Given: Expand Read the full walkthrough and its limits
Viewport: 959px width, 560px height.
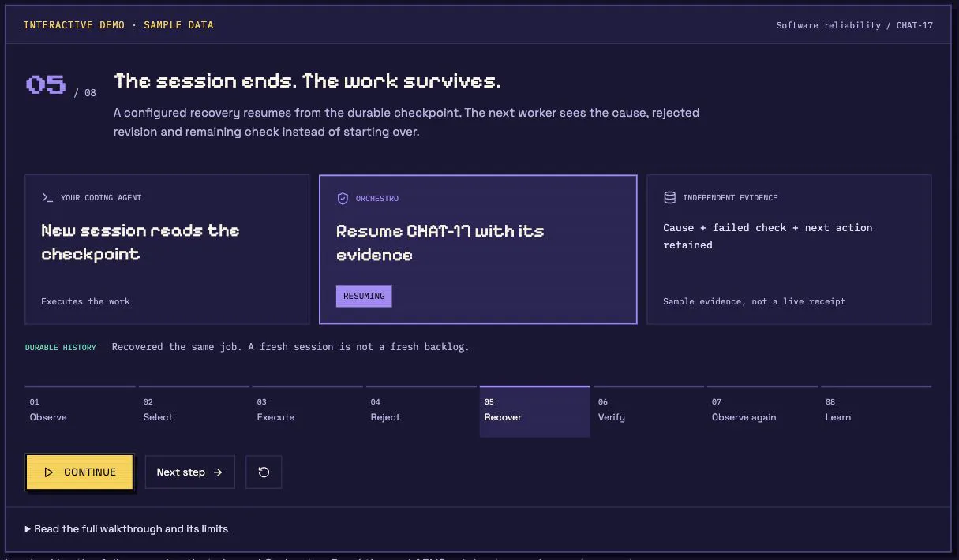Looking at the screenshot, I should (126, 528).
